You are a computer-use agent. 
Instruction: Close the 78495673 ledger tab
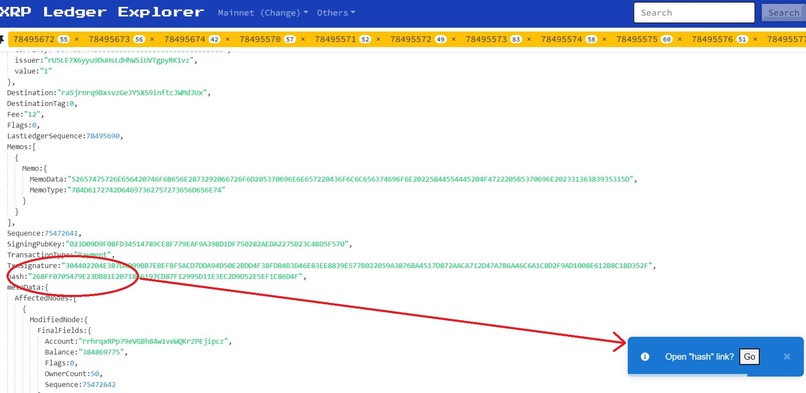tap(152, 39)
